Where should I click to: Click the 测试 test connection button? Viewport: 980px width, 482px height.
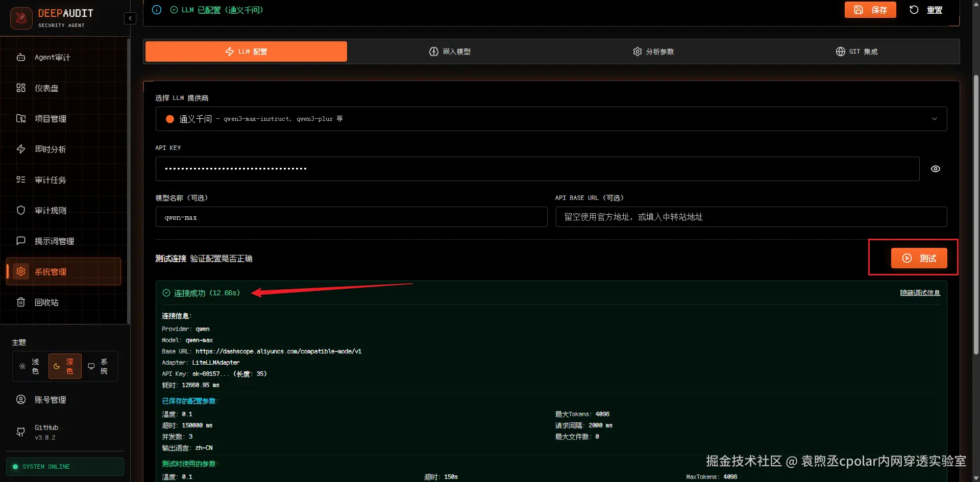tap(919, 258)
